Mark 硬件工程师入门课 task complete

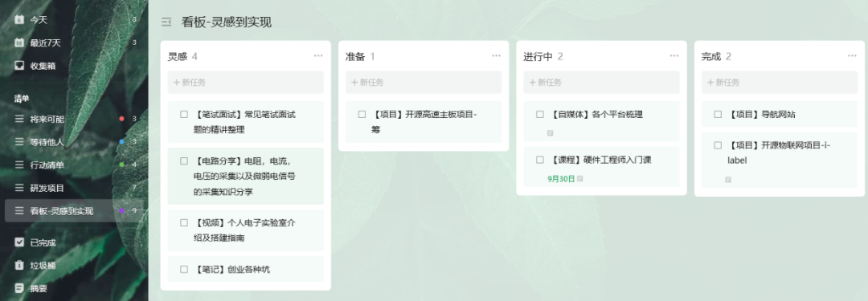(540, 160)
